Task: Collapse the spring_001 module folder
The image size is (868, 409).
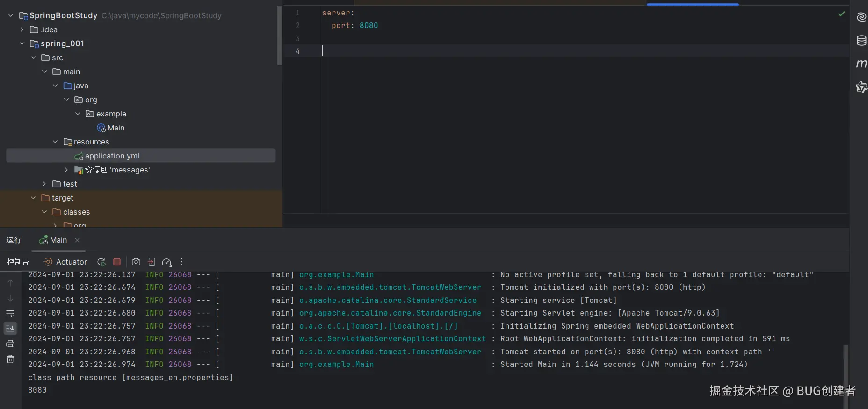Action: click(x=22, y=43)
